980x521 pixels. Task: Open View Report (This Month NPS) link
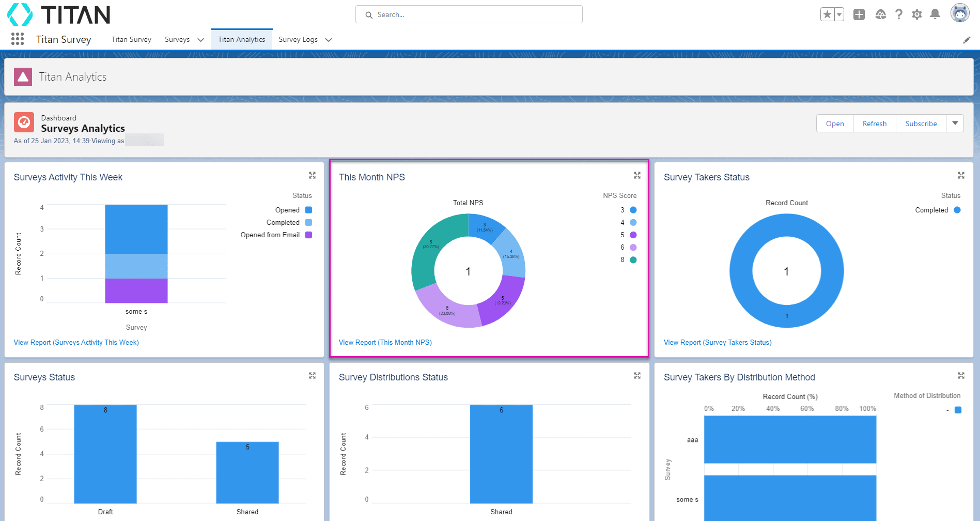point(385,342)
